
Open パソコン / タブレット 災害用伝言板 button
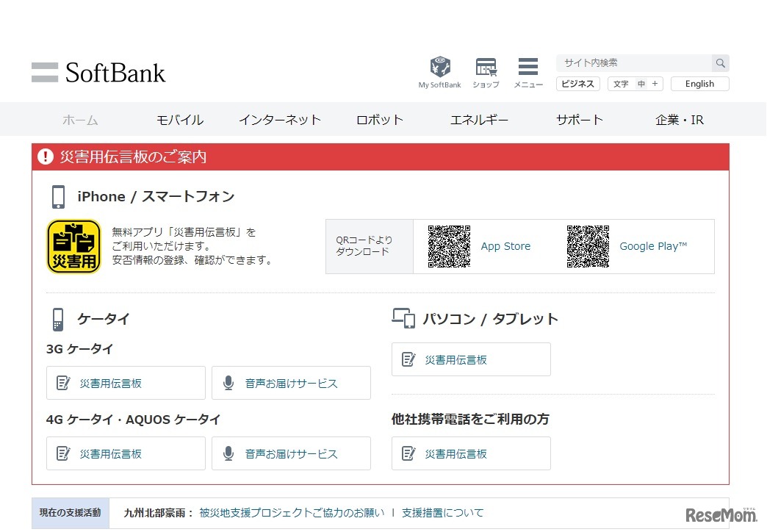(471, 359)
